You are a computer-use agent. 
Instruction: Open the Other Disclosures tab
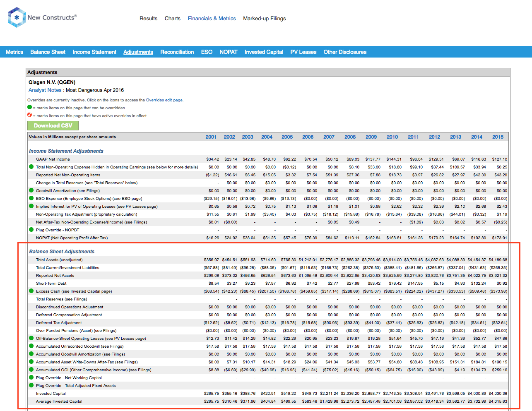click(x=345, y=52)
